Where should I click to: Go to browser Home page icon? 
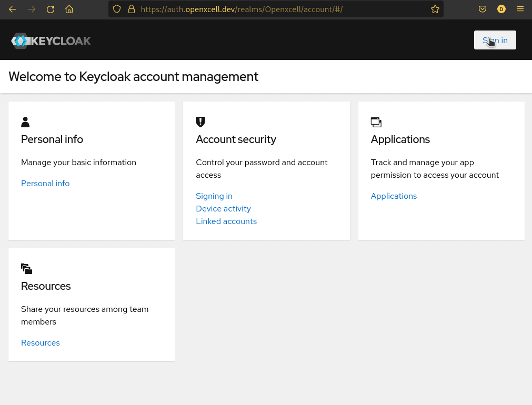tap(69, 9)
